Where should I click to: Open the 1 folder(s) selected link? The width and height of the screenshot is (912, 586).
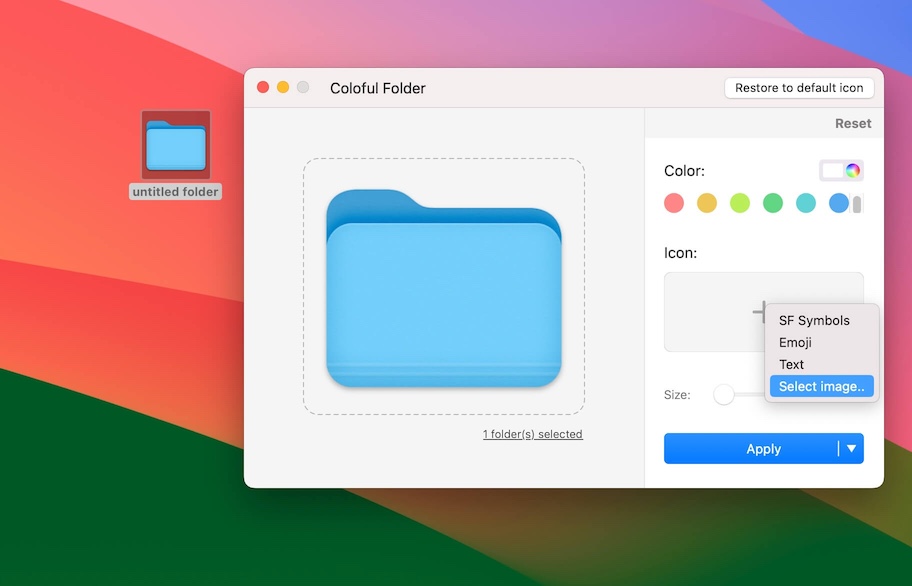pyautogui.click(x=533, y=434)
